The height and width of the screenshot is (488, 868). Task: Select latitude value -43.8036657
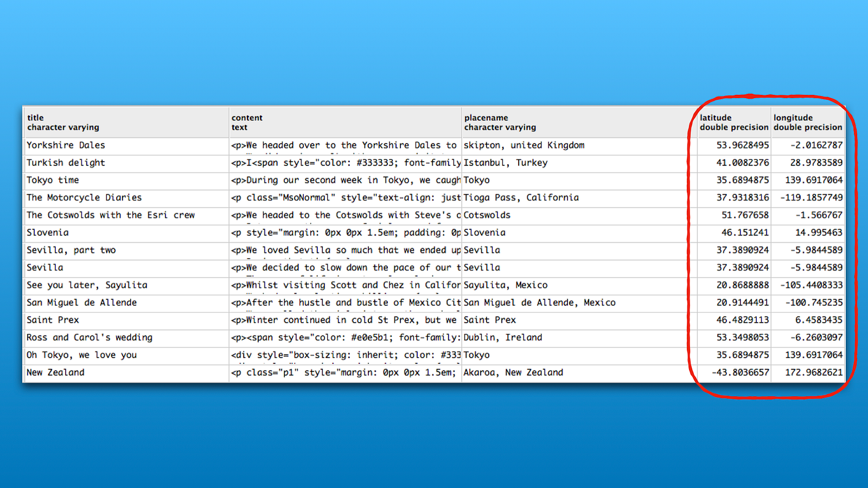tap(734, 373)
